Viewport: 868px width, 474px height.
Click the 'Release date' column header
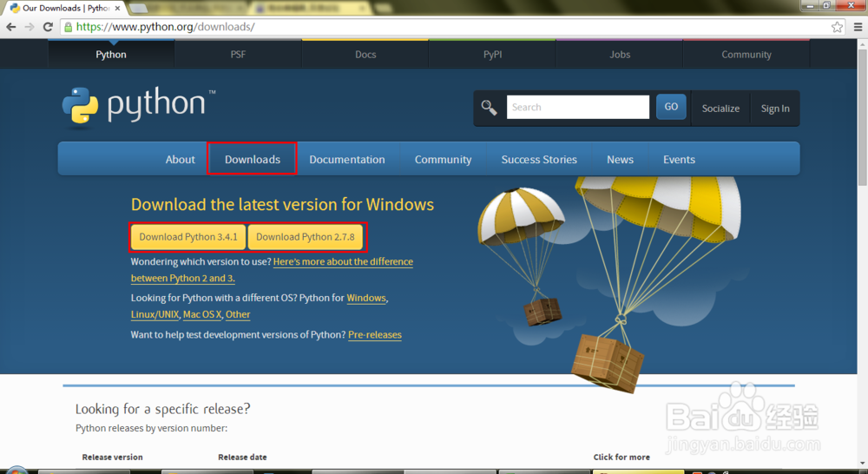pyautogui.click(x=242, y=458)
